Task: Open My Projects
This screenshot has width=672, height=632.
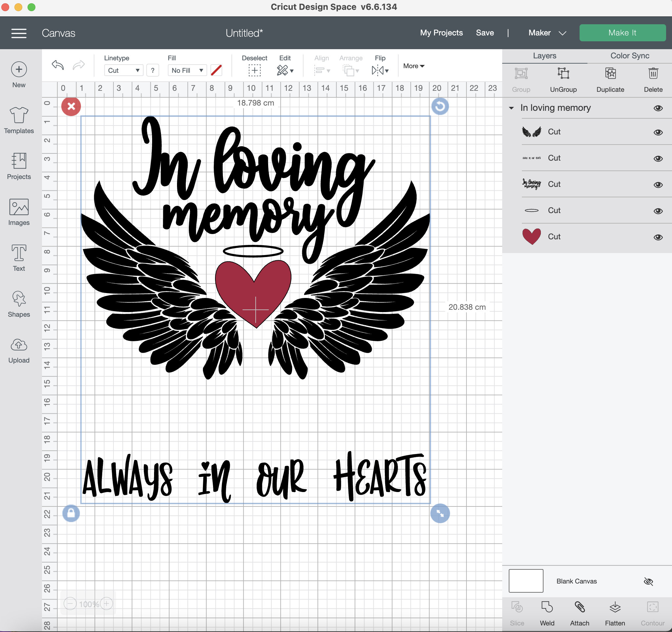Action: [441, 33]
